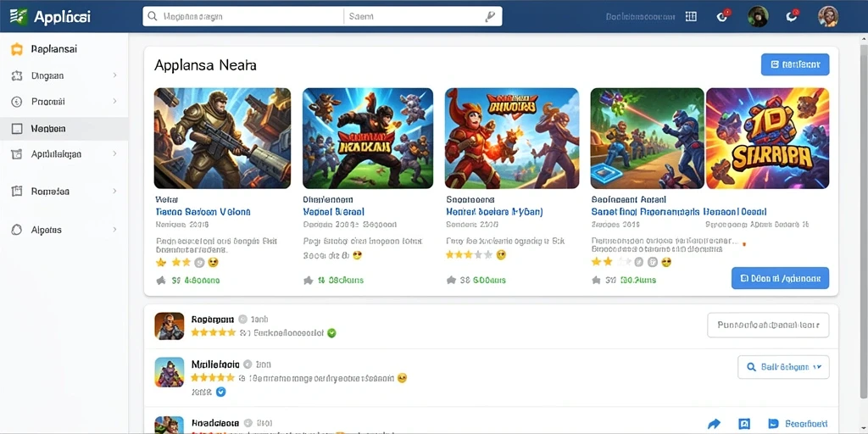
Task: Click the download icon under the first game card
Action: [161, 280]
